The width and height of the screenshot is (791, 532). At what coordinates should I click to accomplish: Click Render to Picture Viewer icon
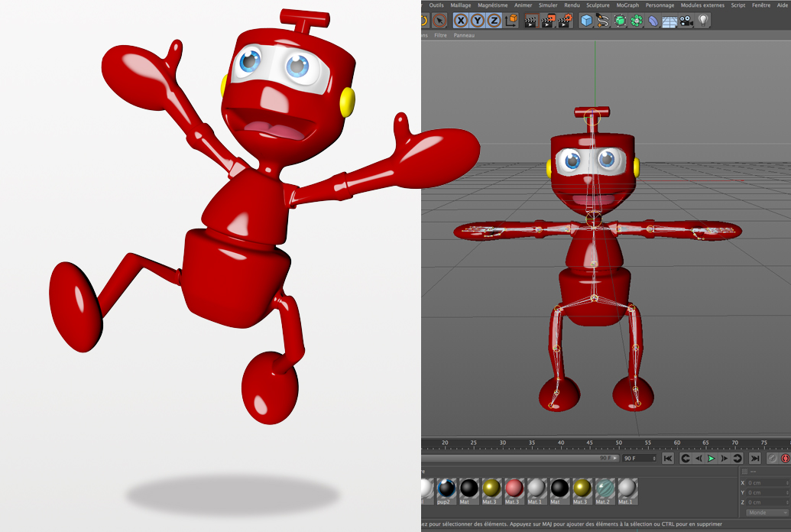pyautogui.click(x=548, y=21)
